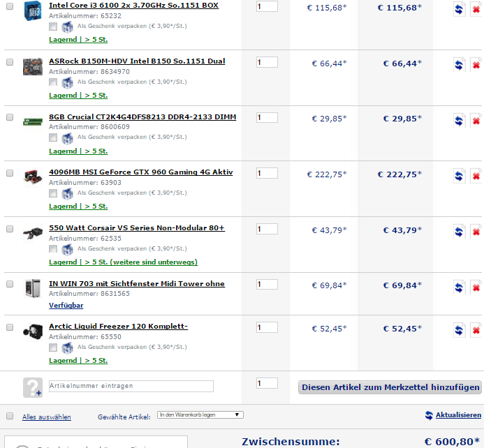Viewport: 484px width, 448px height.
Task: Click refresh icon for IN WIN 703 row
Action: pyautogui.click(x=459, y=288)
